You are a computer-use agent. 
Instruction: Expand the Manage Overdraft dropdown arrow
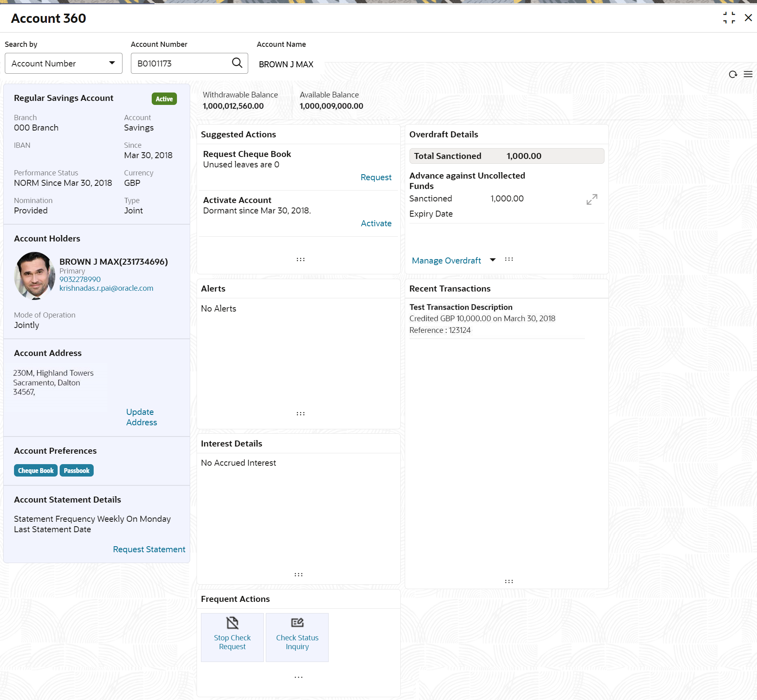pos(492,260)
